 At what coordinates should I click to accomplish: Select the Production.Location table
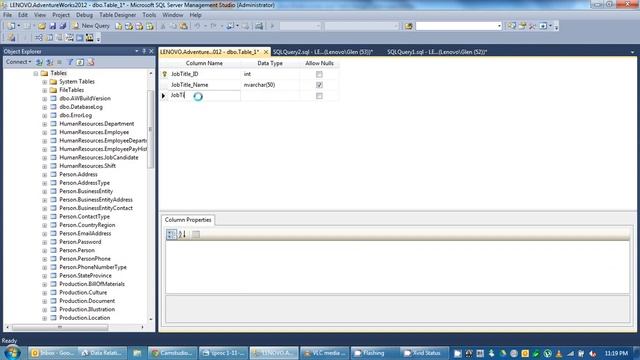[x=84, y=318]
